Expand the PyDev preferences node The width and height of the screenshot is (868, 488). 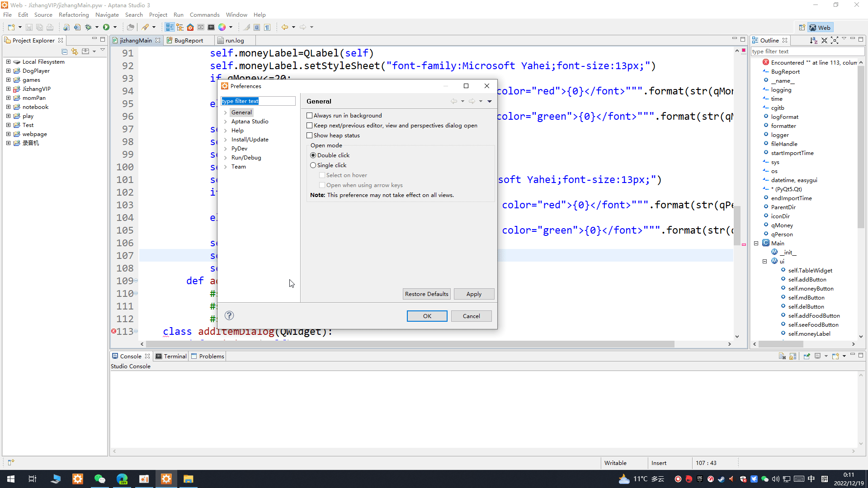225,149
